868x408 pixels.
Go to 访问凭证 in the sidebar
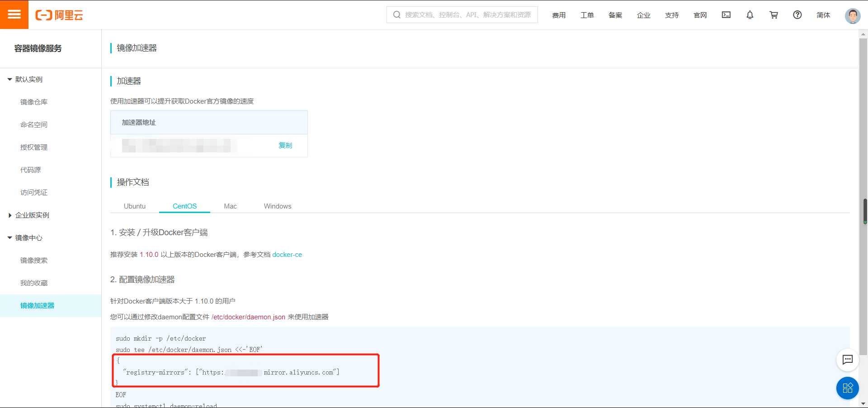point(34,193)
